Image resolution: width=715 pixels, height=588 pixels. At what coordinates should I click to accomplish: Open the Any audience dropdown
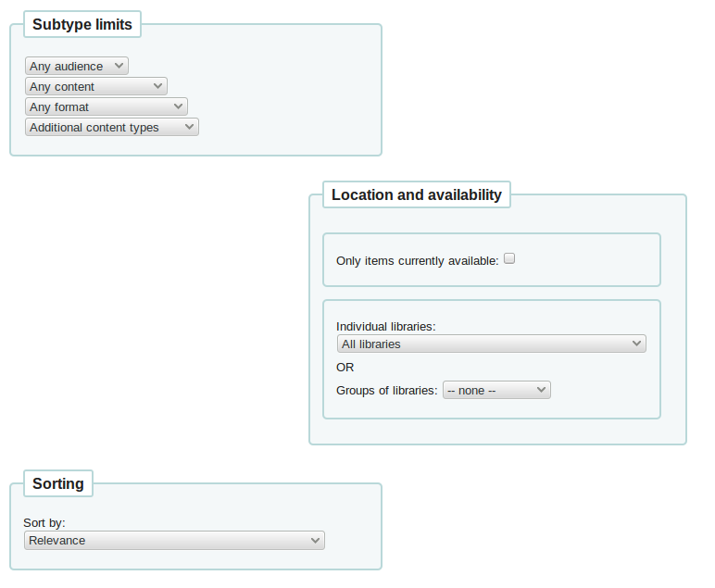tap(76, 67)
